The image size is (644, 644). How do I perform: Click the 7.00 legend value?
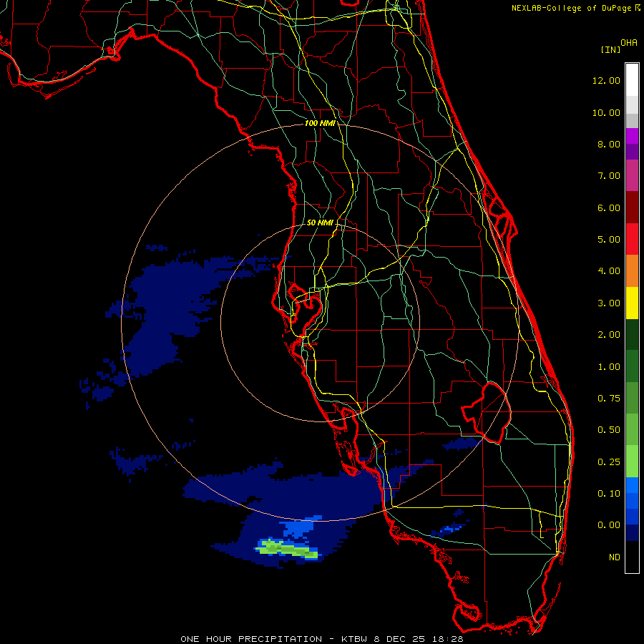[x=609, y=176]
